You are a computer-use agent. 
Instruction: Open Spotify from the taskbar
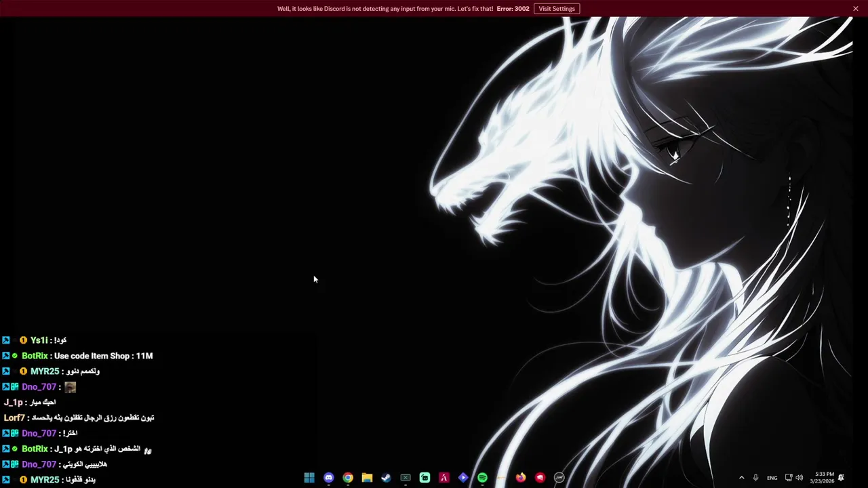click(482, 478)
